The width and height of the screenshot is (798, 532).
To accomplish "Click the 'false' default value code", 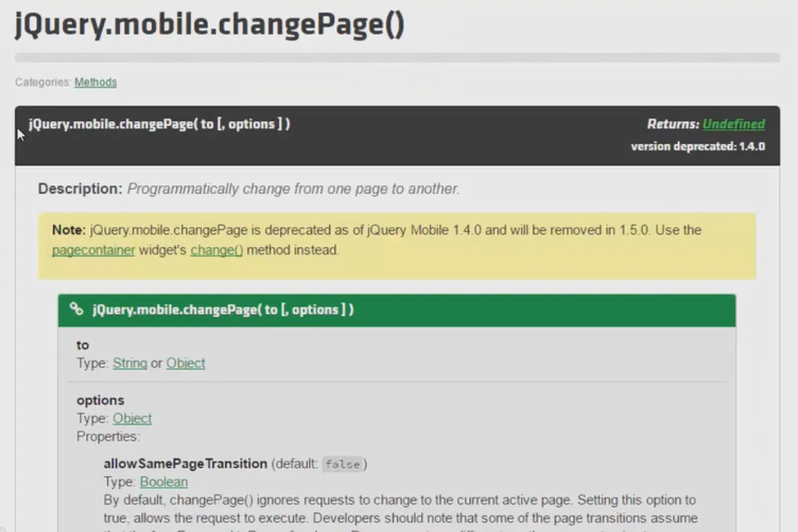I will tap(342, 464).
